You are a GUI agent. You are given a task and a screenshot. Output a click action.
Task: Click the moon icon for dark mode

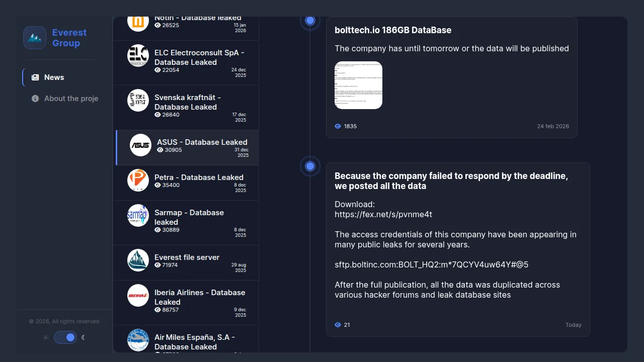pos(84,337)
